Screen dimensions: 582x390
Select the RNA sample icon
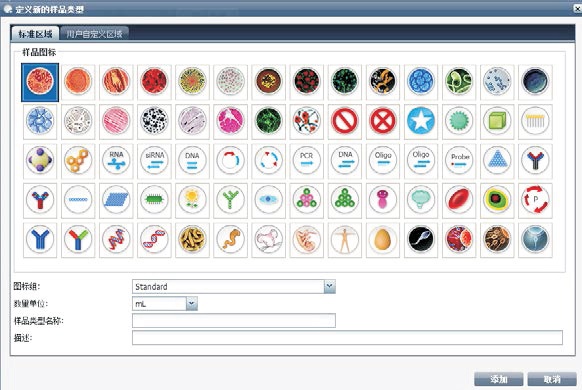tap(116, 161)
